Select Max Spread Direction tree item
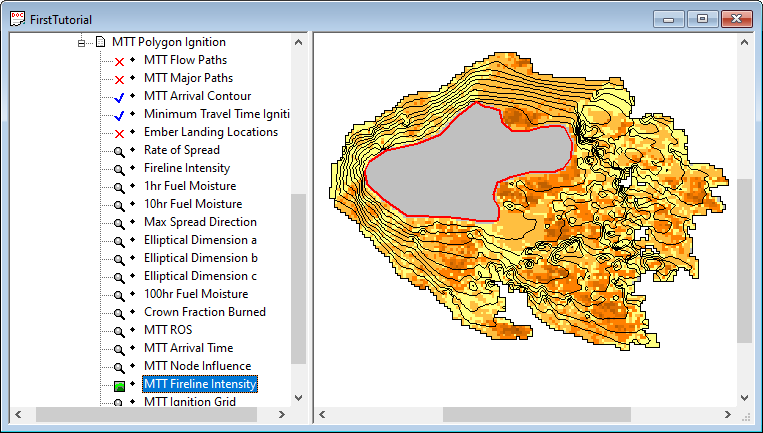Screen dimensions: 763x433 click(200, 222)
